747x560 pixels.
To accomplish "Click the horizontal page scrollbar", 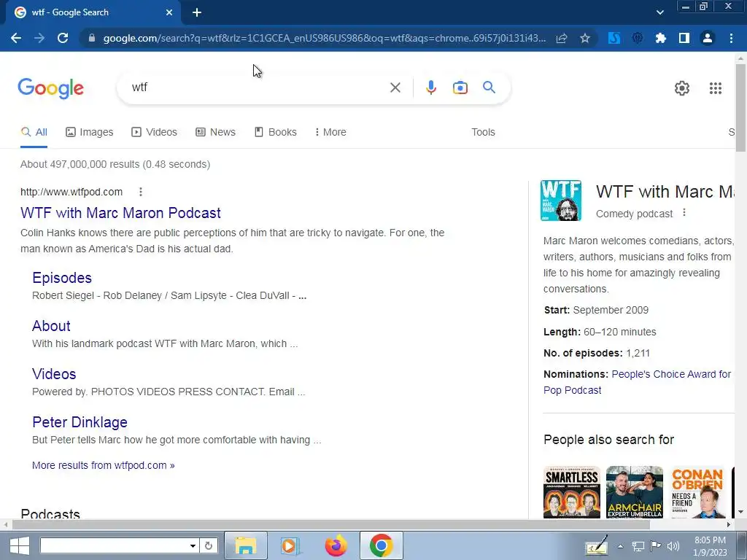I will [331, 524].
